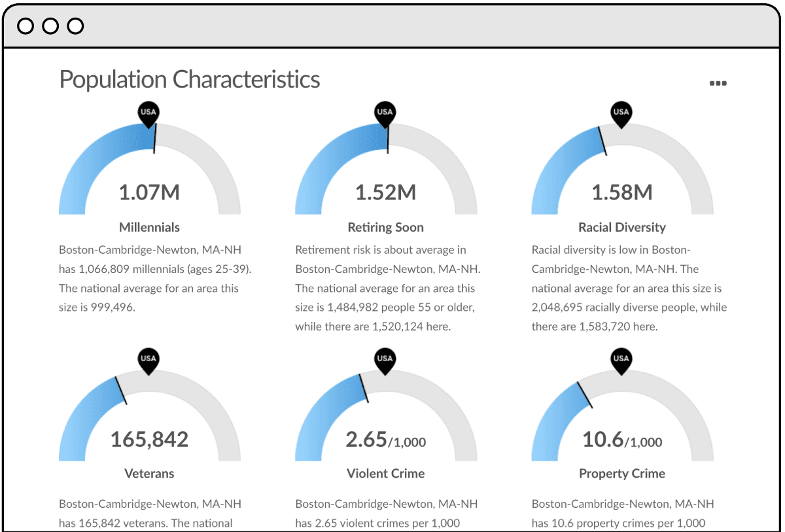The width and height of the screenshot is (785, 532).
Task: Click USA marker pin above Millennials gauge
Action: [x=148, y=113]
